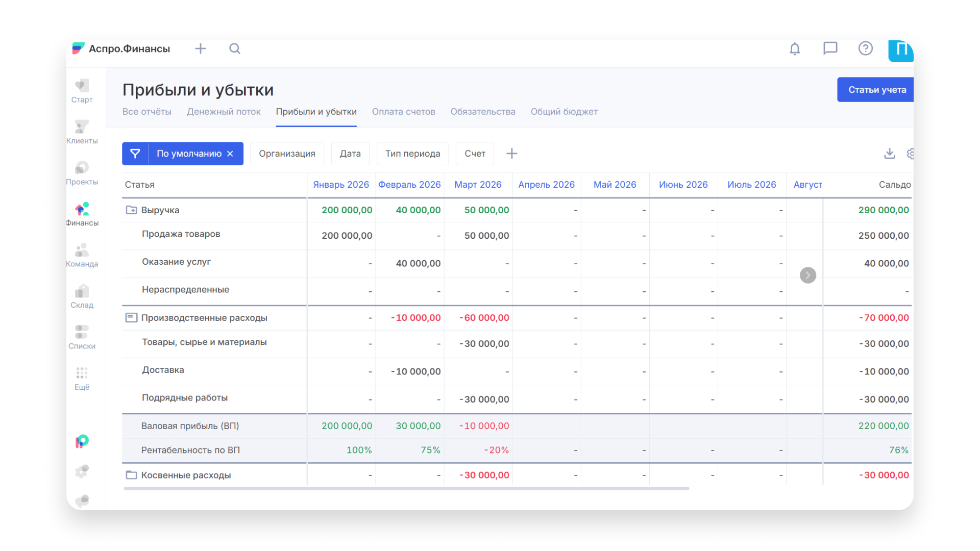Expand the Косвенные расходы folder

coord(131,475)
